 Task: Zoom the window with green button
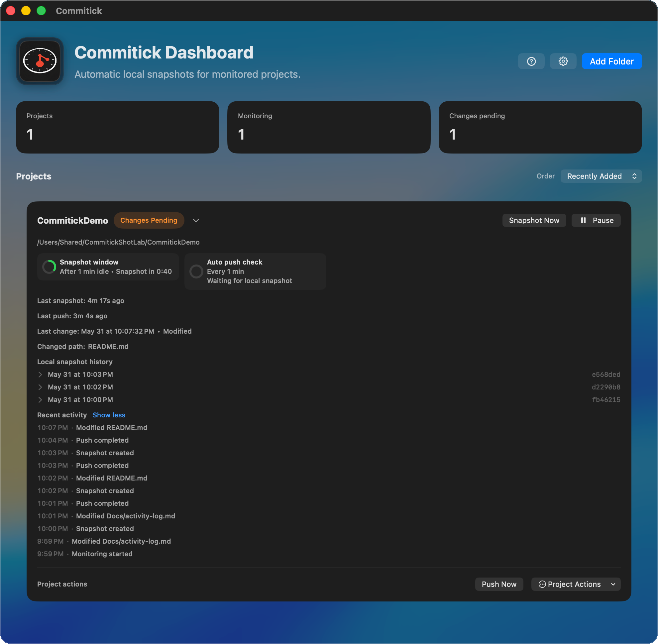tap(41, 11)
